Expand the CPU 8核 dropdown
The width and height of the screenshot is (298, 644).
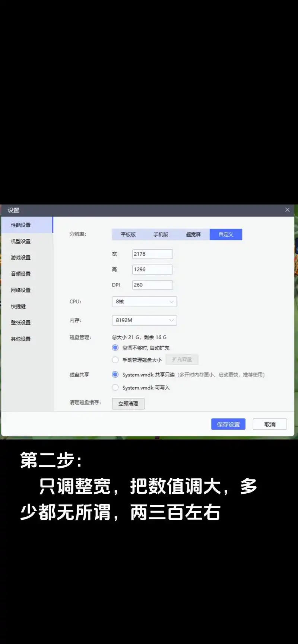coord(144,302)
